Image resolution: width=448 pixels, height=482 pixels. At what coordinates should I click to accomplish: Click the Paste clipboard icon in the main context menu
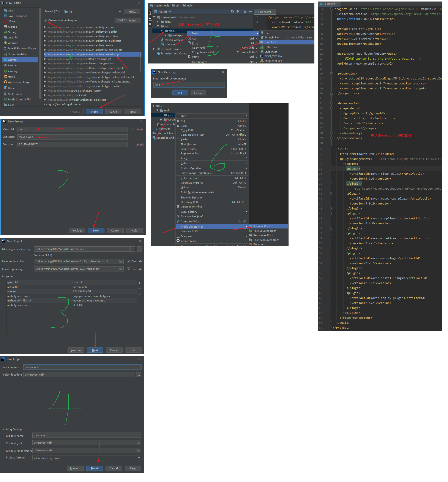click(189, 57)
